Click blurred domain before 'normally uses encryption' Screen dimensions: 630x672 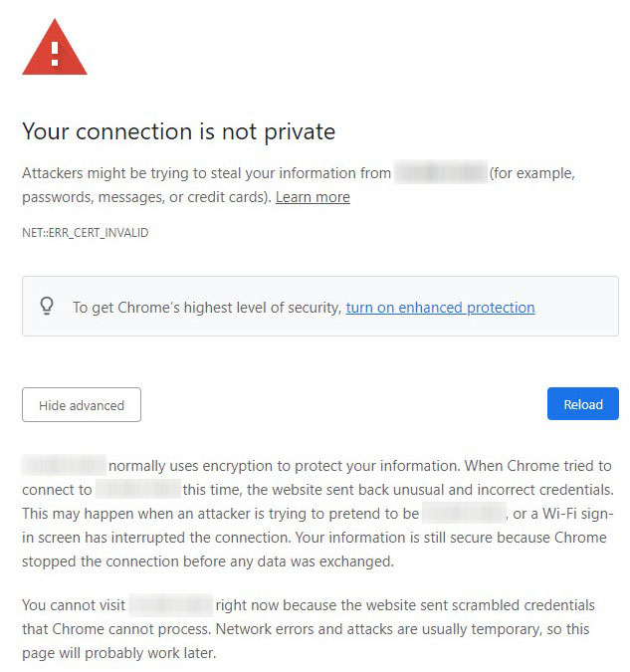(64, 466)
